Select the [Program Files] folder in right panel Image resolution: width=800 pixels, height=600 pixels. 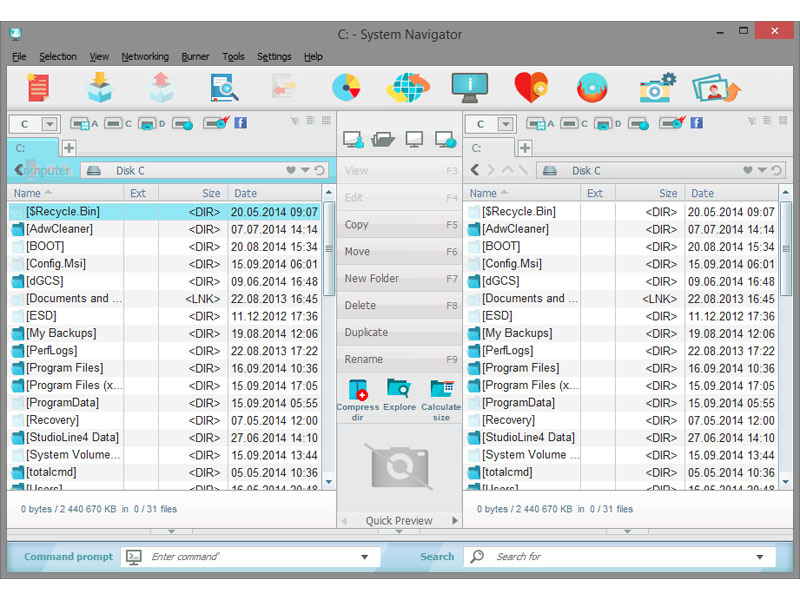click(520, 368)
